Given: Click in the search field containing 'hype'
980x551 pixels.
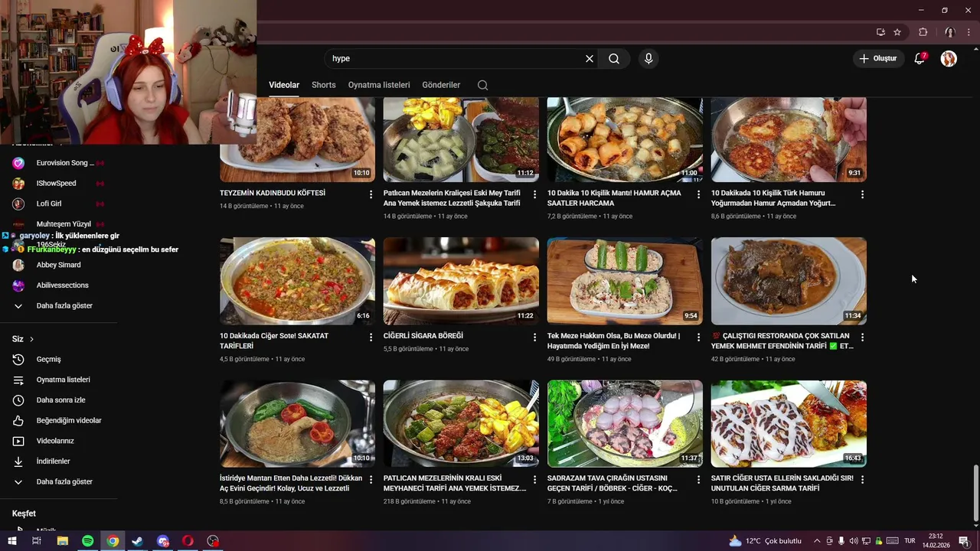Looking at the screenshot, I should [455, 58].
